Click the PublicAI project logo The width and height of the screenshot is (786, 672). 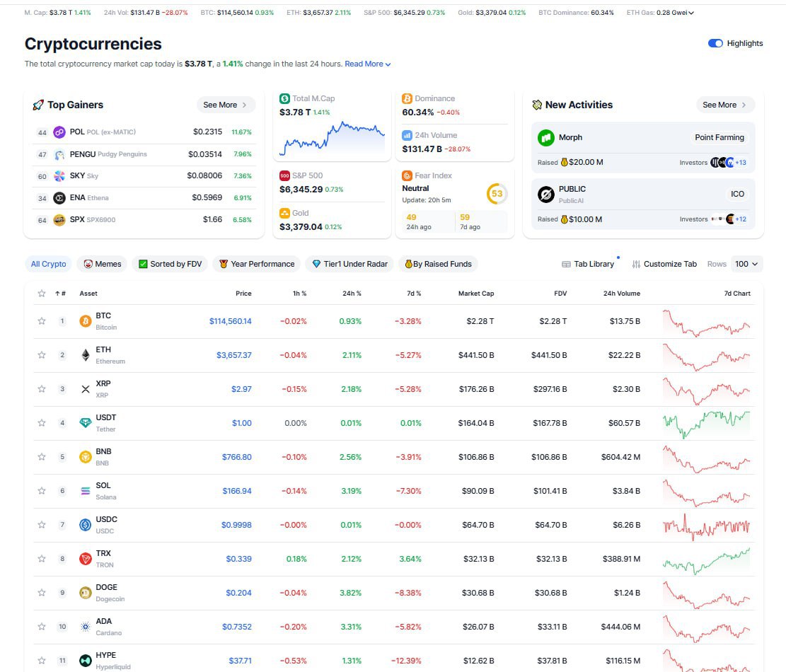click(546, 194)
